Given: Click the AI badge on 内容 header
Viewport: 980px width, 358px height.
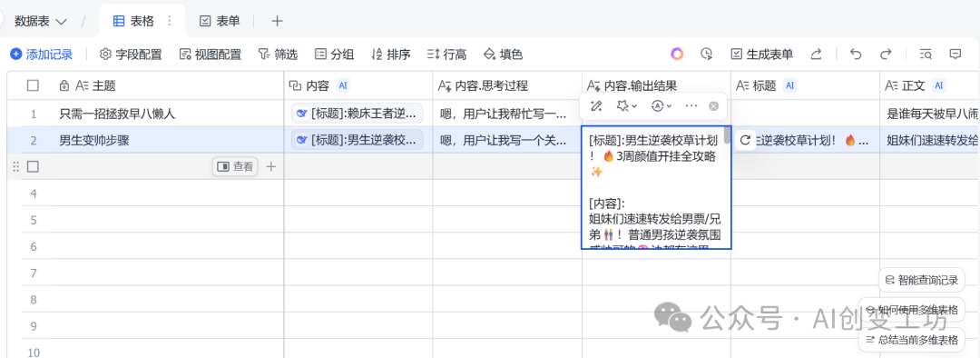Looking at the screenshot, I should [342, 85].
